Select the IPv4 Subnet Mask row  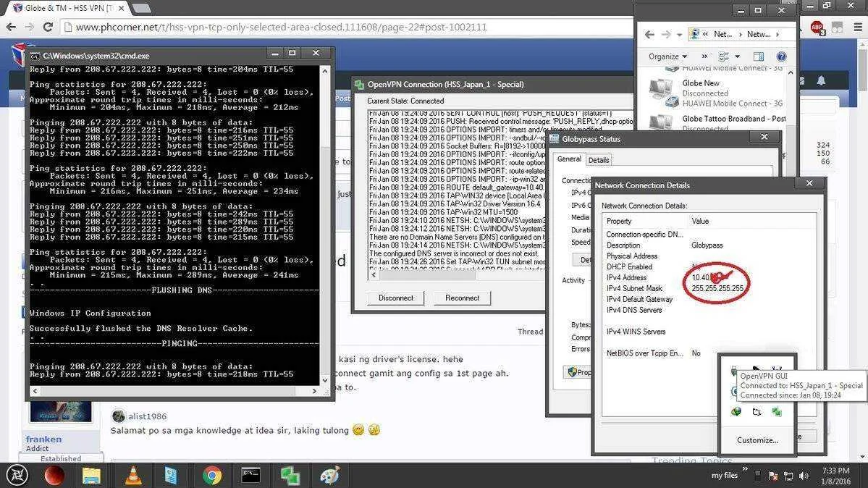click(x=709, y=288)
